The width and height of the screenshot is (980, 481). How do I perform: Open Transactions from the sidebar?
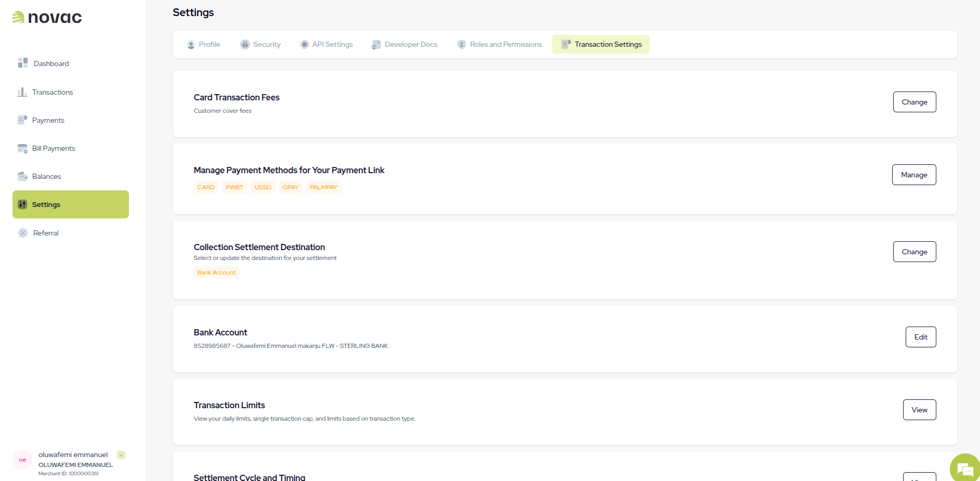[53, 92]
